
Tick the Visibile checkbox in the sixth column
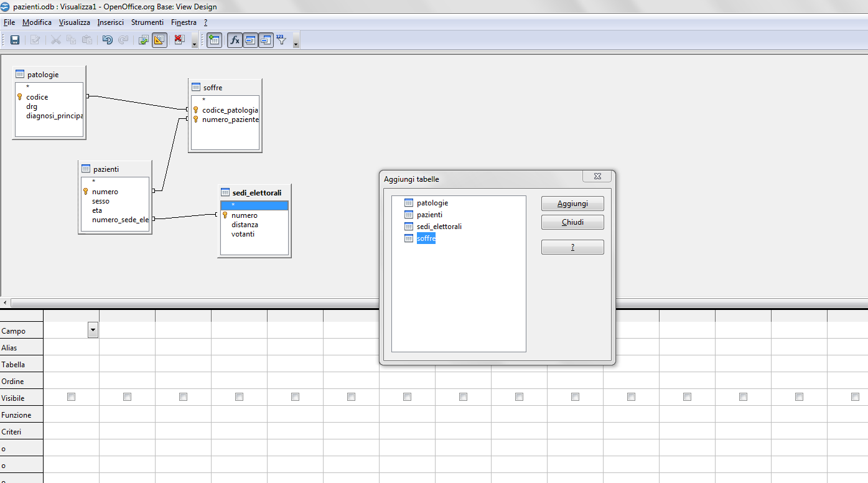351,397
